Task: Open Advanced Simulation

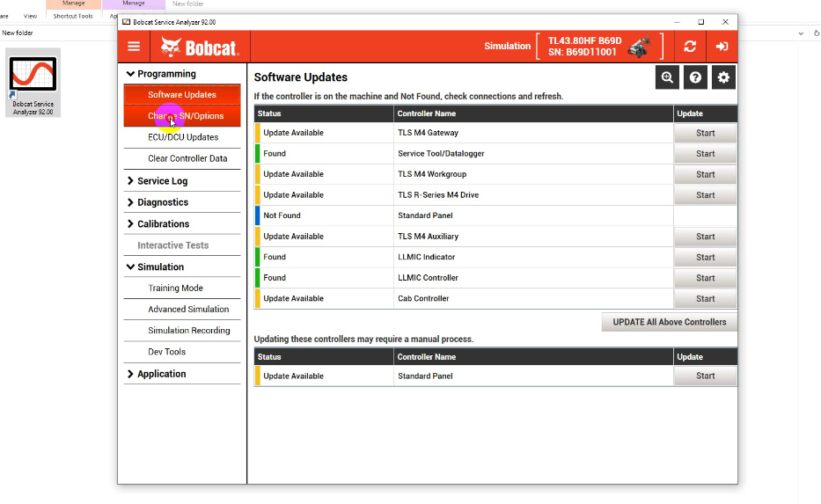Action: tap(181, 310)
